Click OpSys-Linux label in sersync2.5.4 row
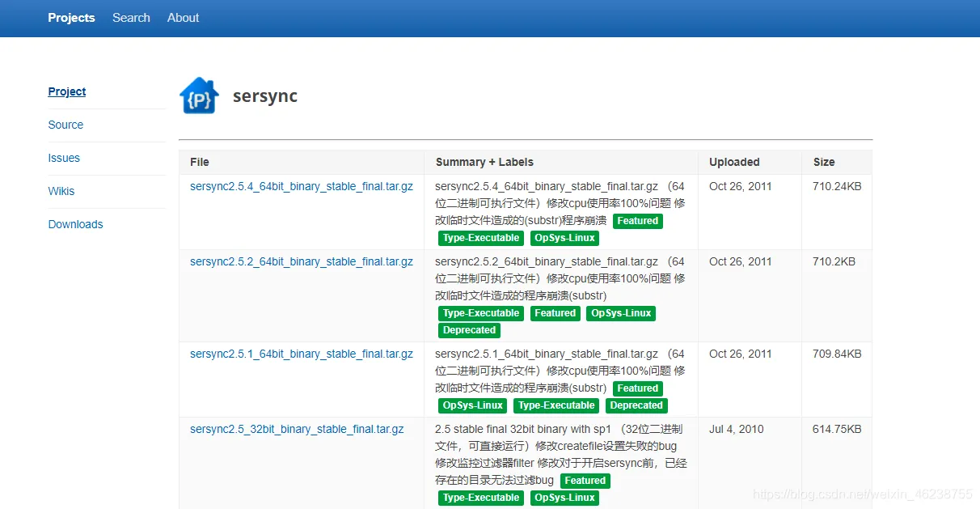Viewport: 980px width, 509px height. (x=565, y=238)
